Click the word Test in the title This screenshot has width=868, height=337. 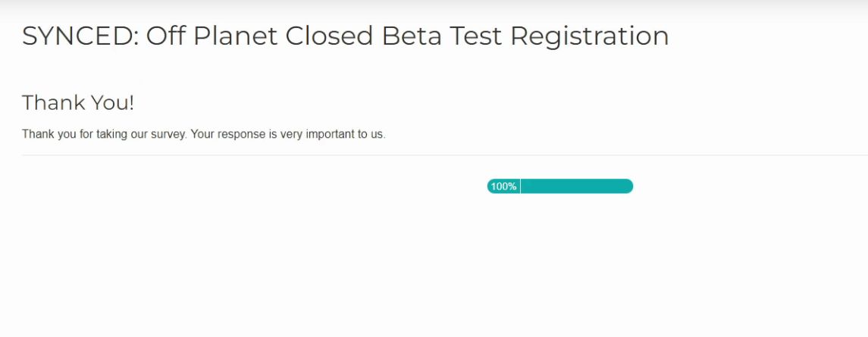[475, 36]
